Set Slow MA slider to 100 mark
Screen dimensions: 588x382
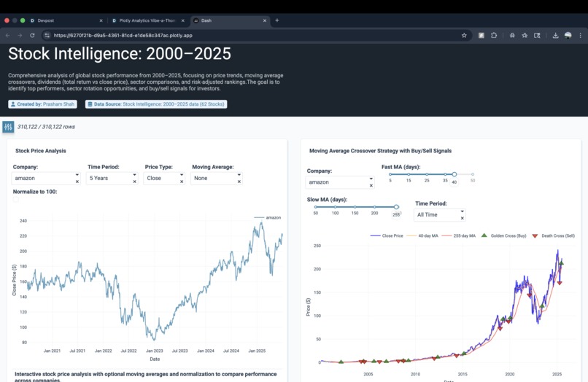(x=336, y=207)
